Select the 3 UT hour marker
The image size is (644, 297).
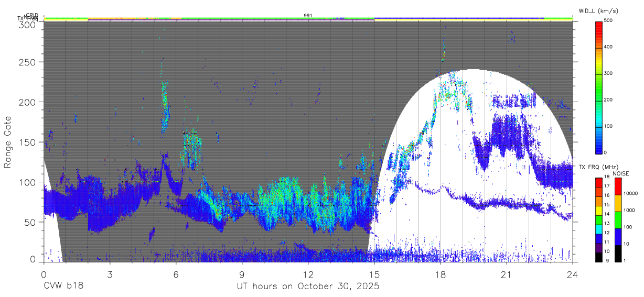pos(110,274)
